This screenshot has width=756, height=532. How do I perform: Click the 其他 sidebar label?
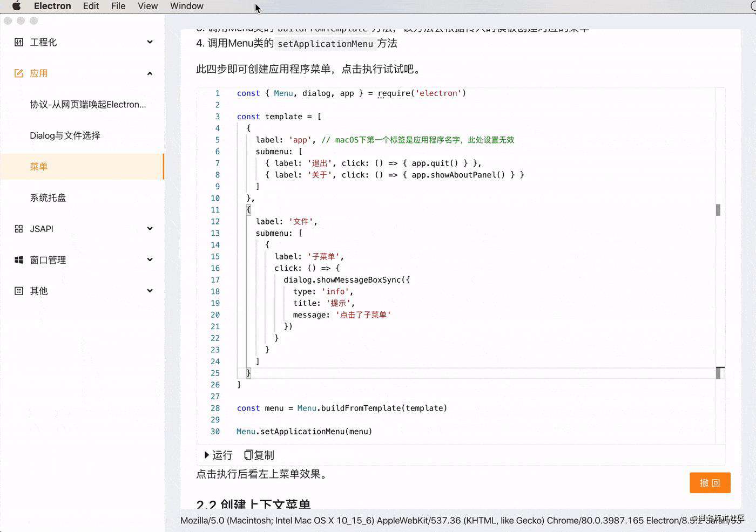(x=39, y=291)
